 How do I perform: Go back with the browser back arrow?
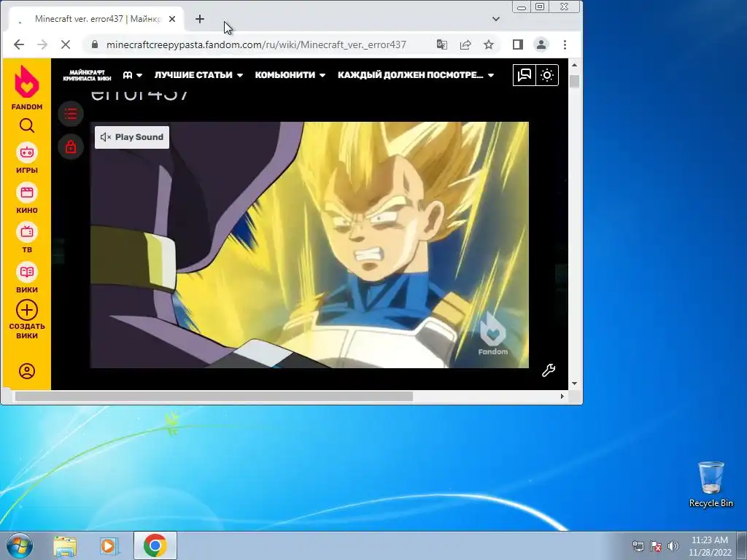tap(19, 44)
